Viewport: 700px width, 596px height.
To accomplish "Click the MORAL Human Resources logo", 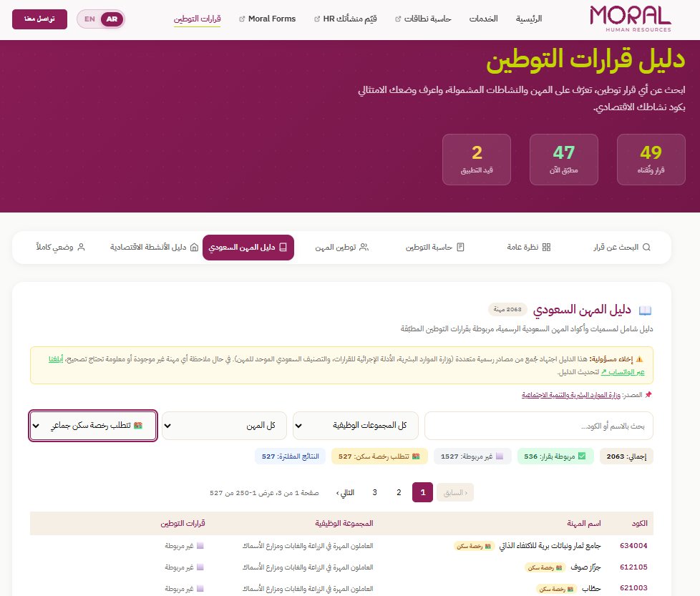I will tap(630, 19).
